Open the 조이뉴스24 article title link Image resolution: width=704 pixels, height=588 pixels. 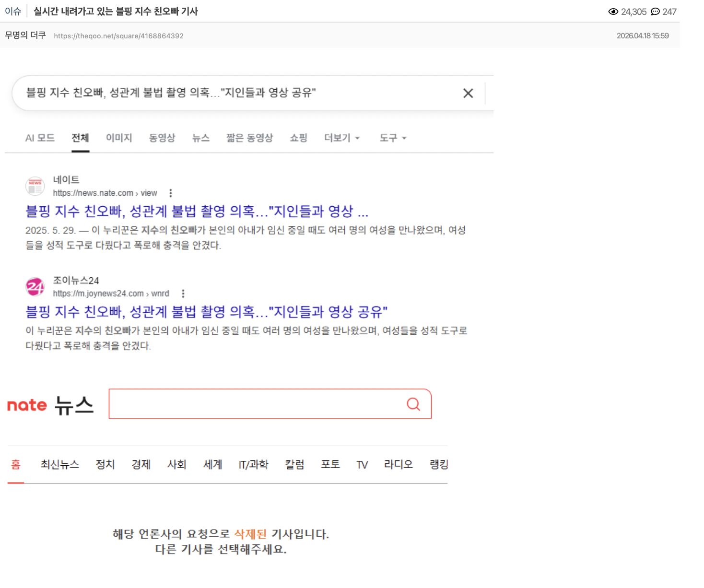tap(206, 312)
